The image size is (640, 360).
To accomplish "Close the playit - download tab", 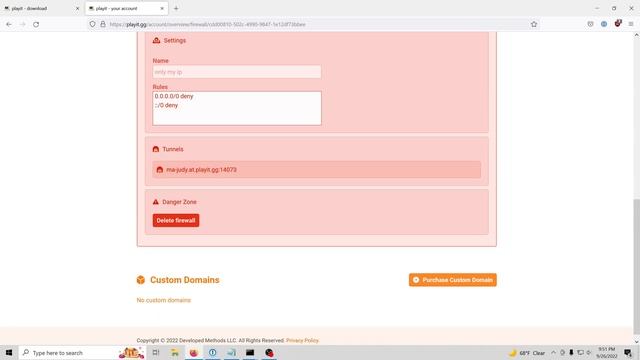I will click(x=78, y=8).
